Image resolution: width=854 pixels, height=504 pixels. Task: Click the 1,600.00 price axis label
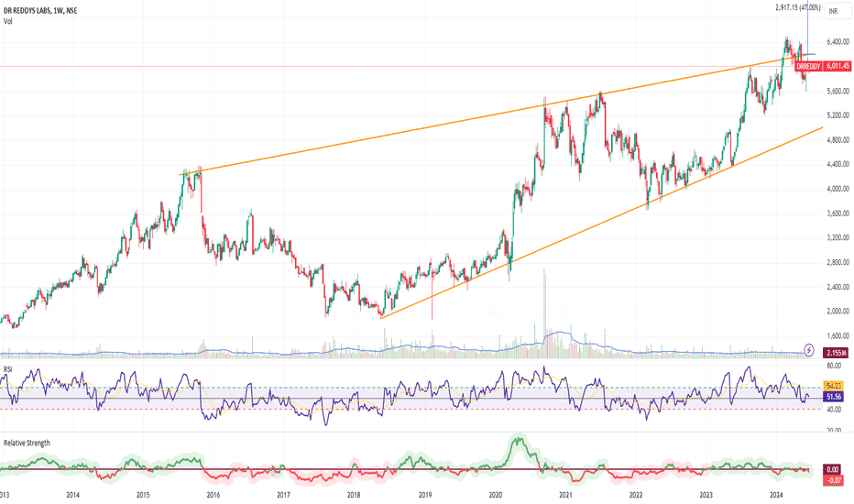coord(838,336)
